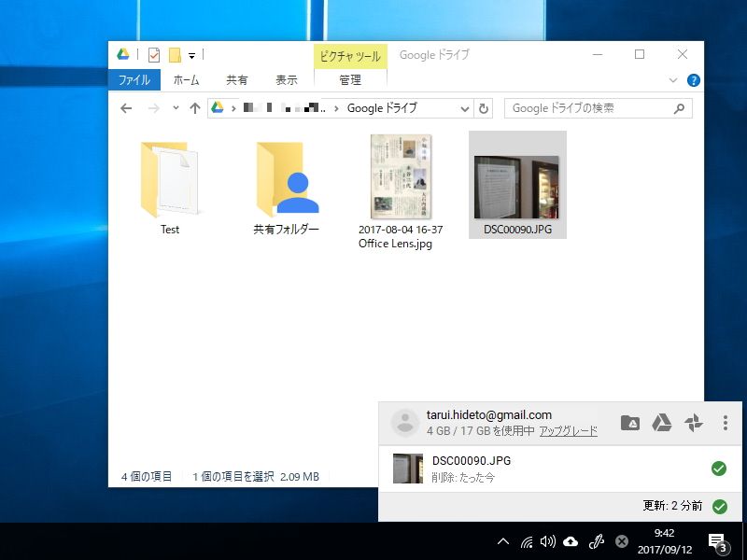Switch to the 共有 ribbon tab
Screen dimensions: 747x560
pos(237,80)
